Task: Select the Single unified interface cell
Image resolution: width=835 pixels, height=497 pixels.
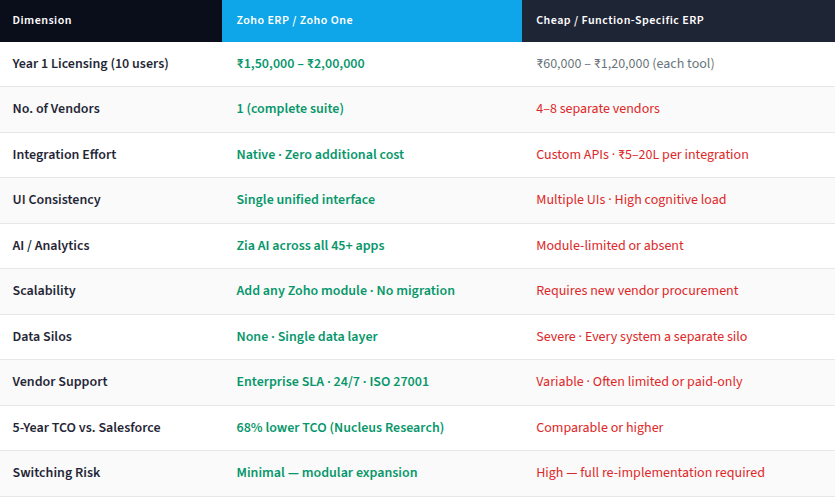Action: (305, 199)
